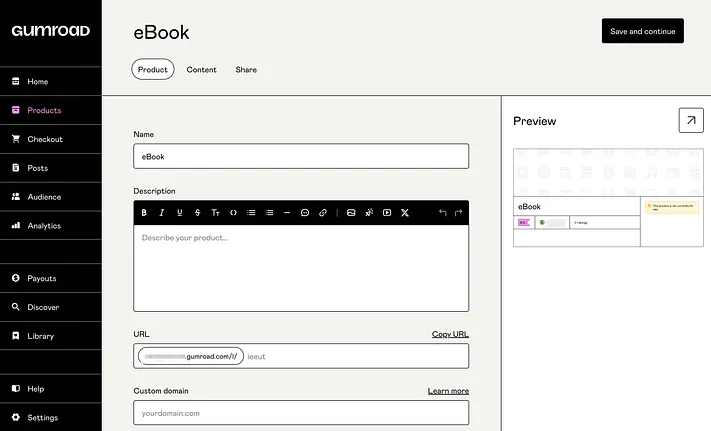Open Audience in sidebar
The height and width of the screenshot is (431, 711).
click(x=51, y=197)
